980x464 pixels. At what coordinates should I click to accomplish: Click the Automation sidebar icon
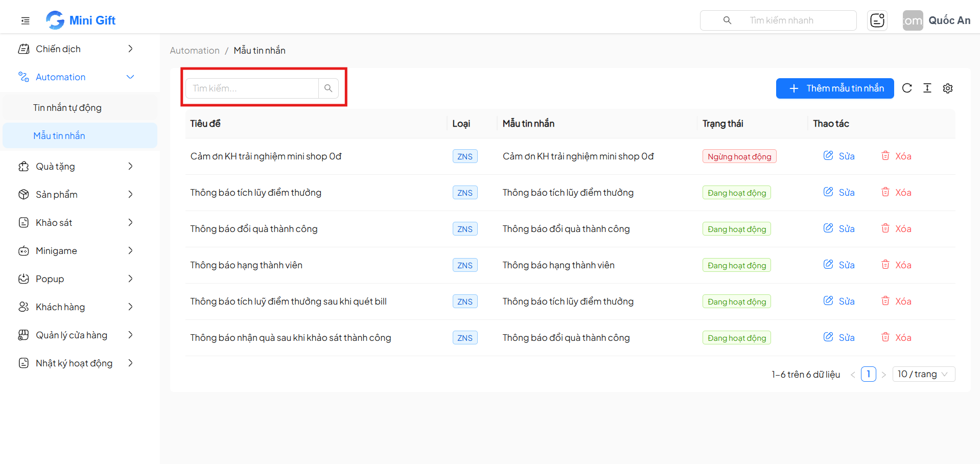coord(24,77)
